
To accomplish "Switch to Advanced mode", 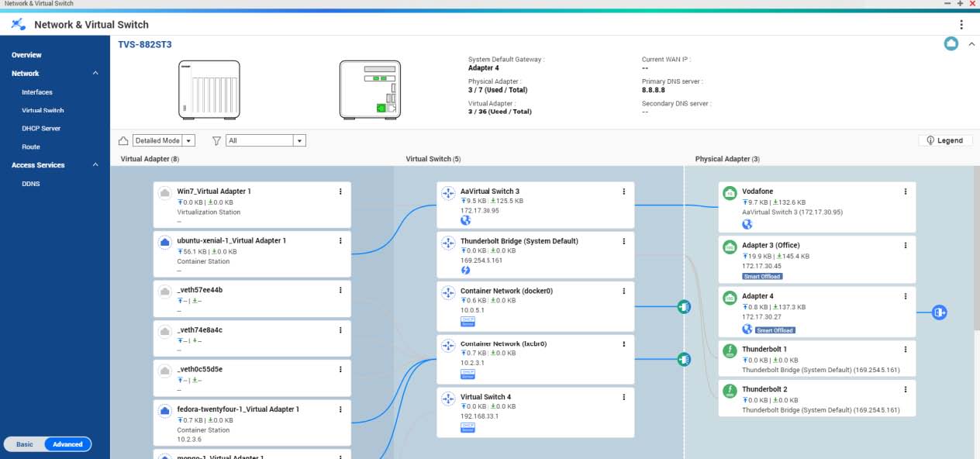I will pos(67,444).
